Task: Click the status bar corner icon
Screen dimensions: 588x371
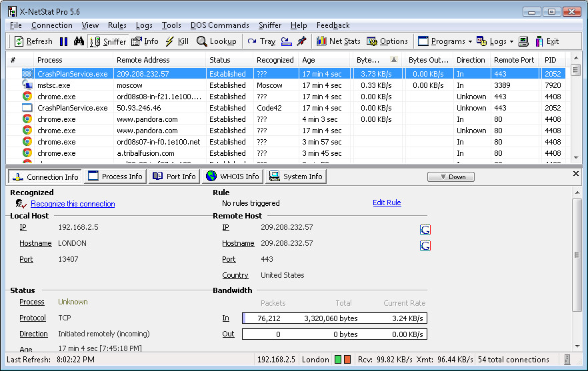Action: pos(567,360)
